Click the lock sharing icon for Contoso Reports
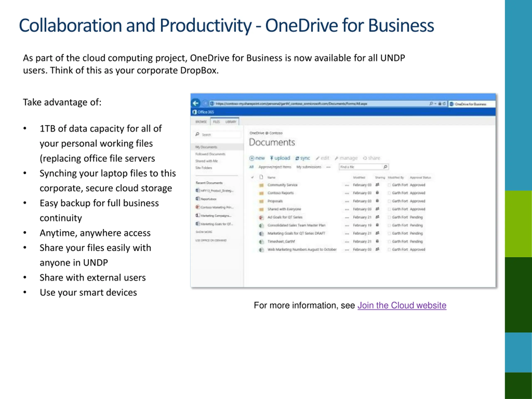This screenshot has width=532, height=399. [377, 193]
